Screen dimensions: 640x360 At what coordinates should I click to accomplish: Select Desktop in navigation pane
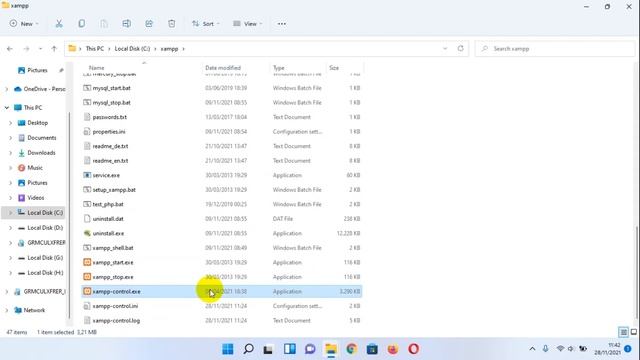[38, 122]
